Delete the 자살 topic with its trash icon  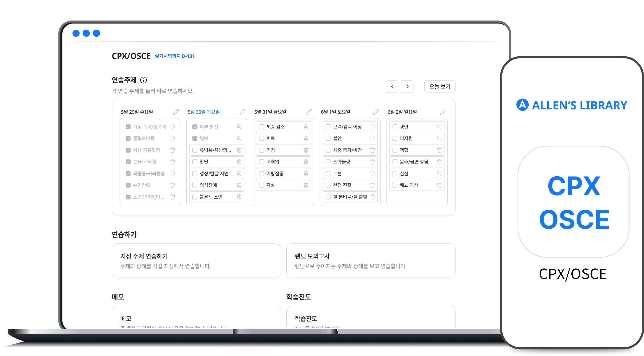(x=306, y=185)
